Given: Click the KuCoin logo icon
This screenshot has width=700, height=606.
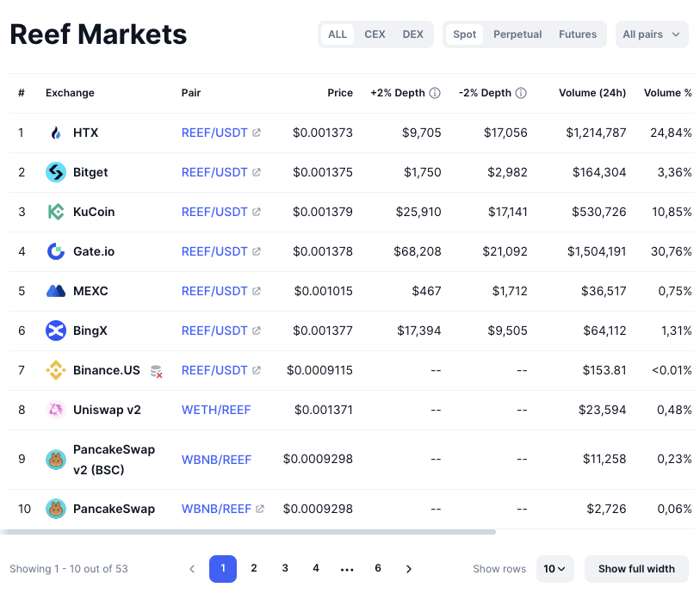Looking at the screenshot, I should click(x=56, y=212).
